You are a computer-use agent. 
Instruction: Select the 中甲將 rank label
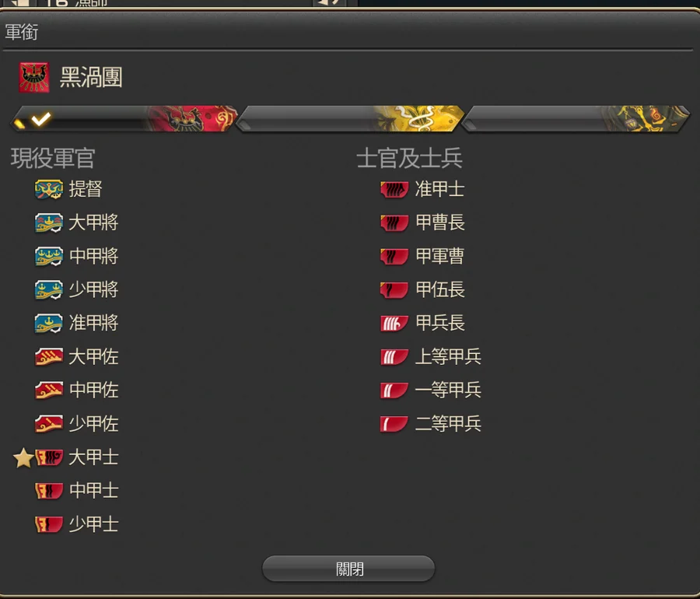(94, 256)
